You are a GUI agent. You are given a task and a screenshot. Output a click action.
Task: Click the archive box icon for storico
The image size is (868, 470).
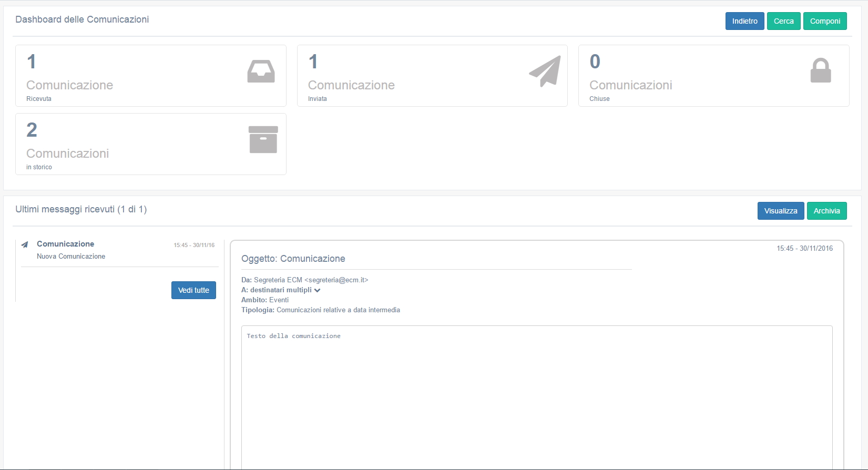[263, 139]
